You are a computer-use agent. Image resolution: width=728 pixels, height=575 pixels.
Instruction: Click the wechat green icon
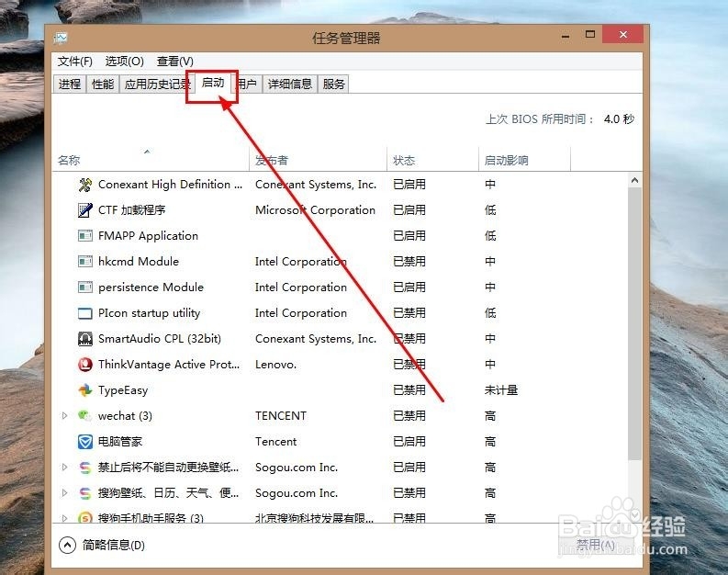click(85, 416)
